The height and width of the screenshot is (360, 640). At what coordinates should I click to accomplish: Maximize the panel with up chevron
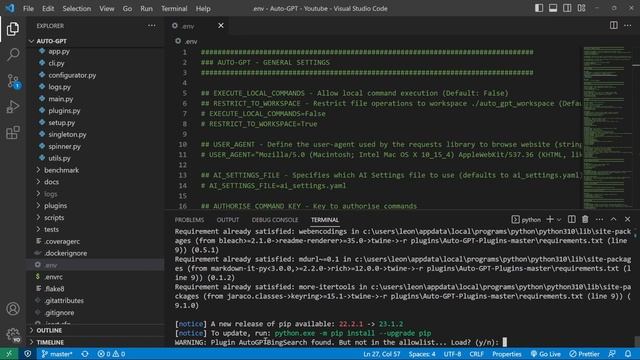[x=613, y=220]
